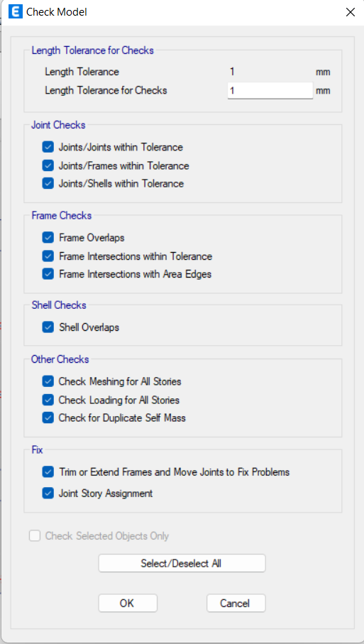
Task: Confirm the checks with the OK button
Action: point(128,603)
